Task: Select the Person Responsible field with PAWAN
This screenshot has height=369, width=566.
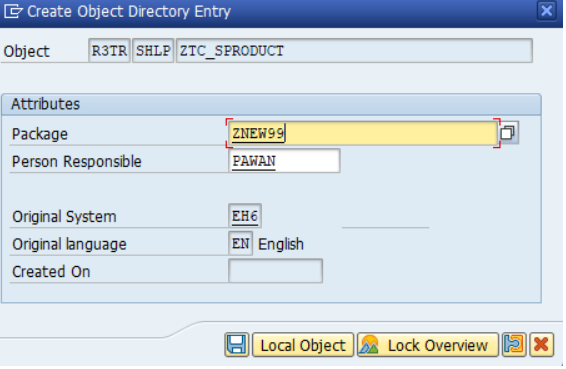Action: coord(284,161)
